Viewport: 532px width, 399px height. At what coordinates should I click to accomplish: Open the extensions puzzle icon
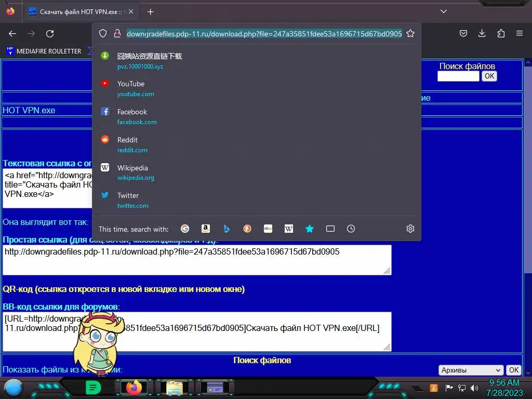[x=501, y=33]
